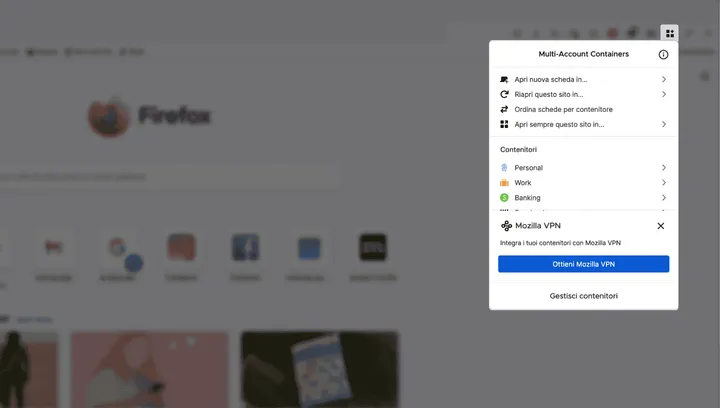Click the grid icon beside Apri sempre questo sito

click(x=504, y=124)
